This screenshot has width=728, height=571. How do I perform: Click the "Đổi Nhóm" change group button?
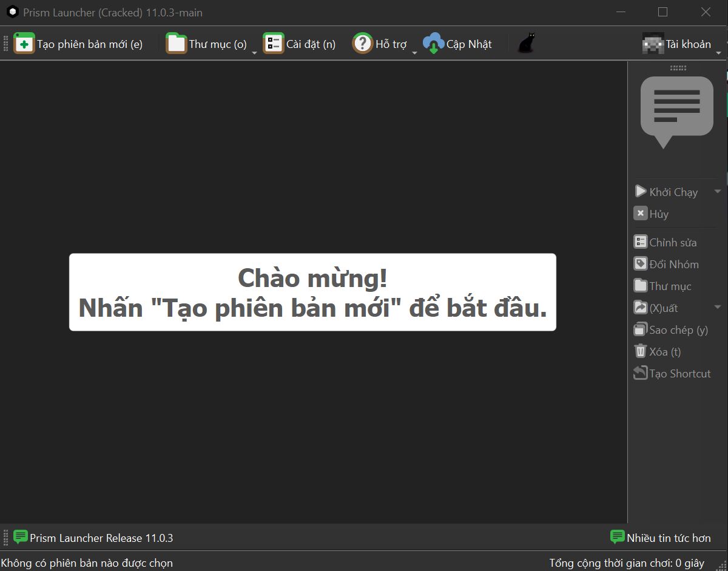666,264
